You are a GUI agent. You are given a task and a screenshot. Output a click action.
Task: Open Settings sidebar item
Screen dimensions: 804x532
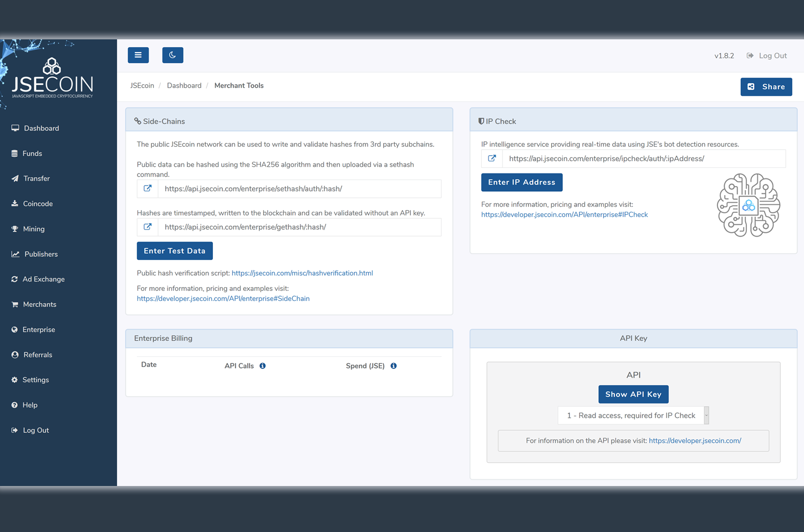click(35, 380)
